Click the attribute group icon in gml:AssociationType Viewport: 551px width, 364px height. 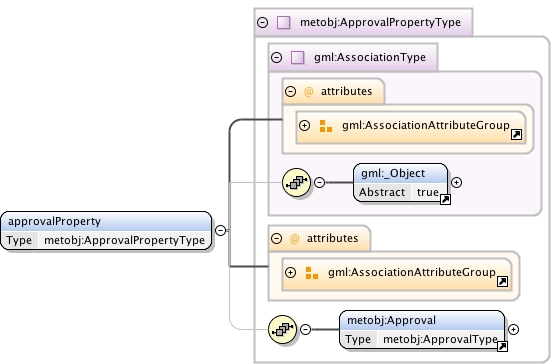(326, 126)
